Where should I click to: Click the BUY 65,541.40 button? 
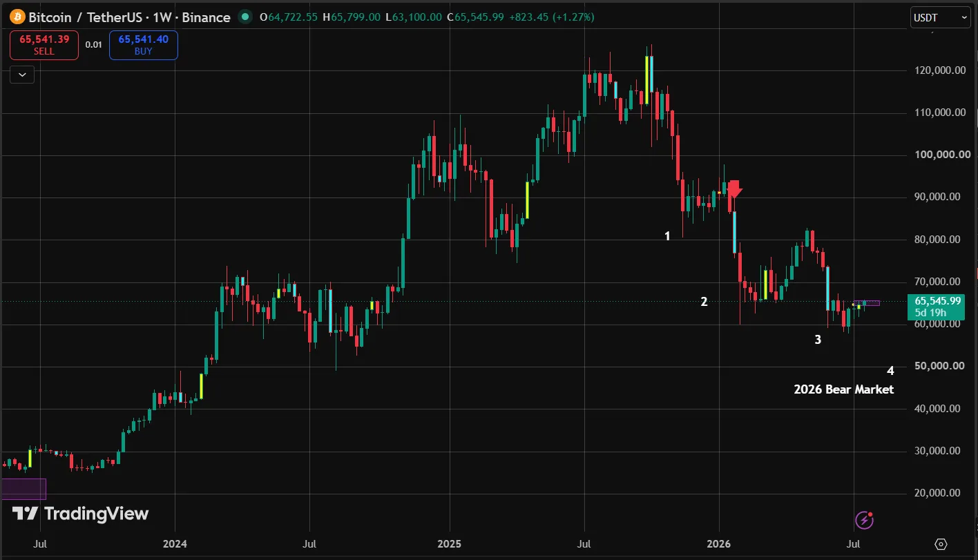(x=143, y=45)
